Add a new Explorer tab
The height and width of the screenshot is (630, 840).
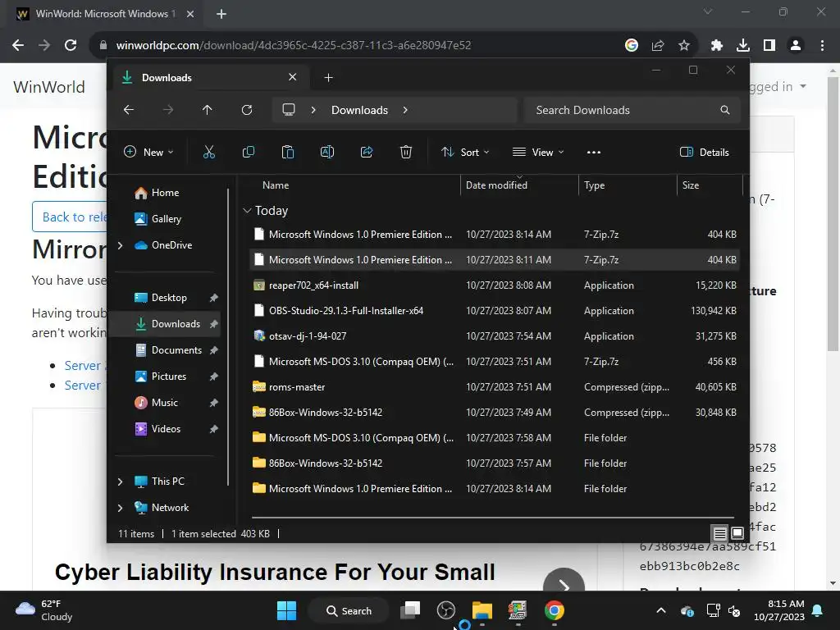328,78
